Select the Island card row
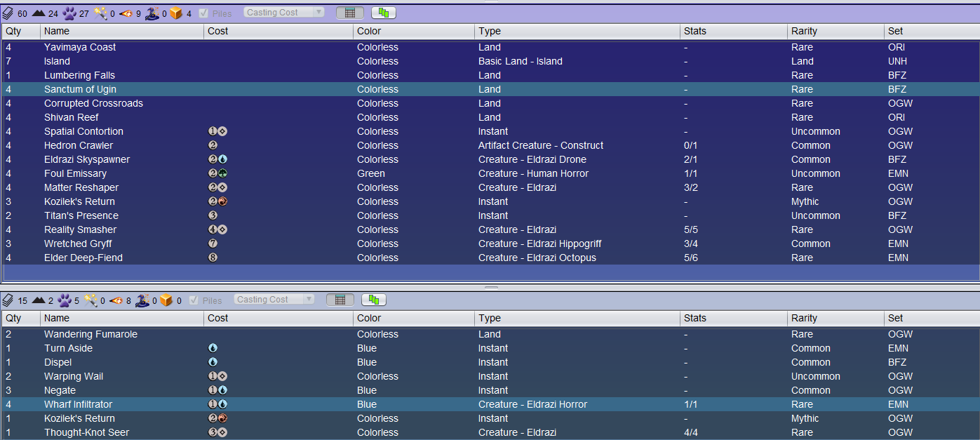 (490, 61)
